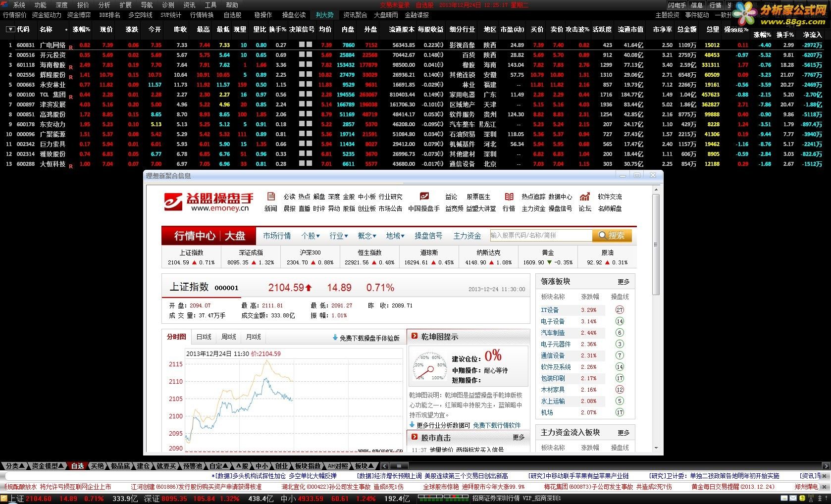Expand the 板块 bottom tab menu

(365, 466)
